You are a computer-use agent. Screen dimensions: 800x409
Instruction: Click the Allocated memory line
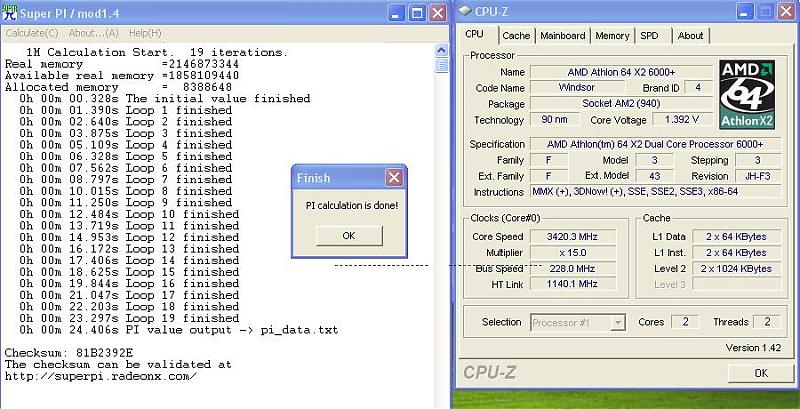118,87
